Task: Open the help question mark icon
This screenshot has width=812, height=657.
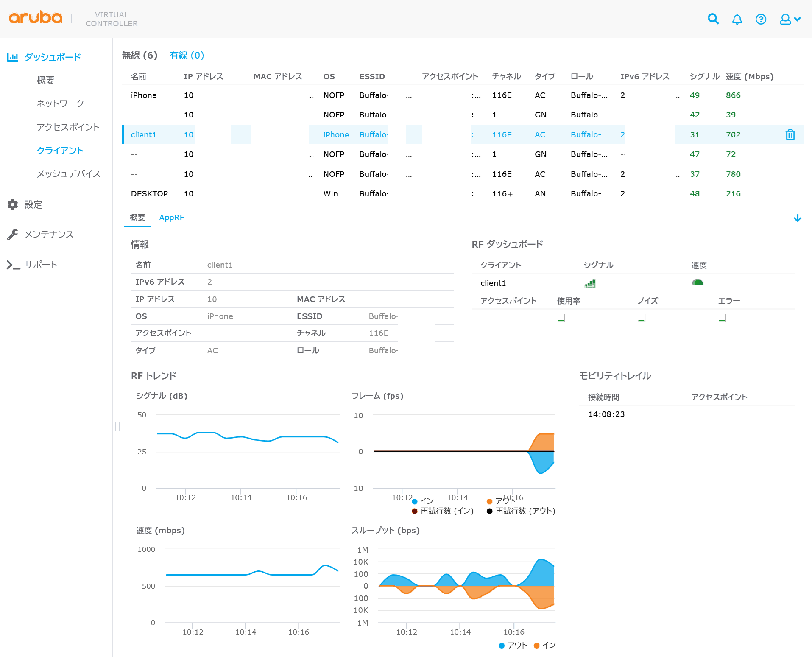Action: tap(761, 19)
